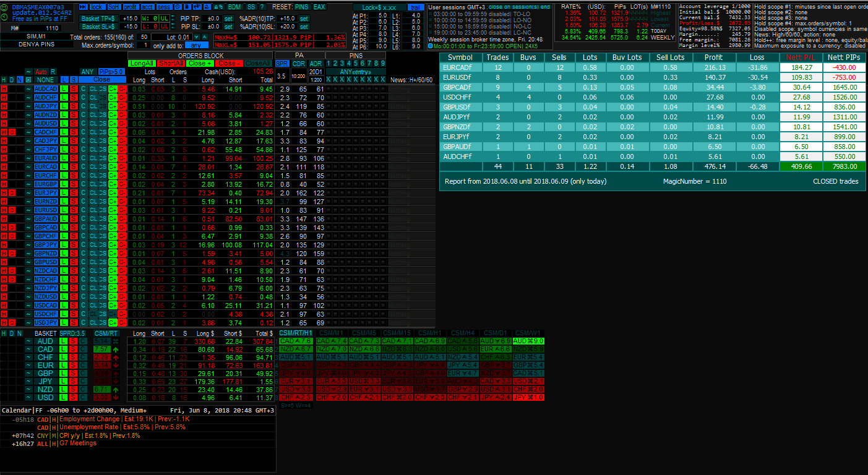The image size is (868, 475).
Task: Click the CL button in the AUDNZD row
Action: (93, 115)
